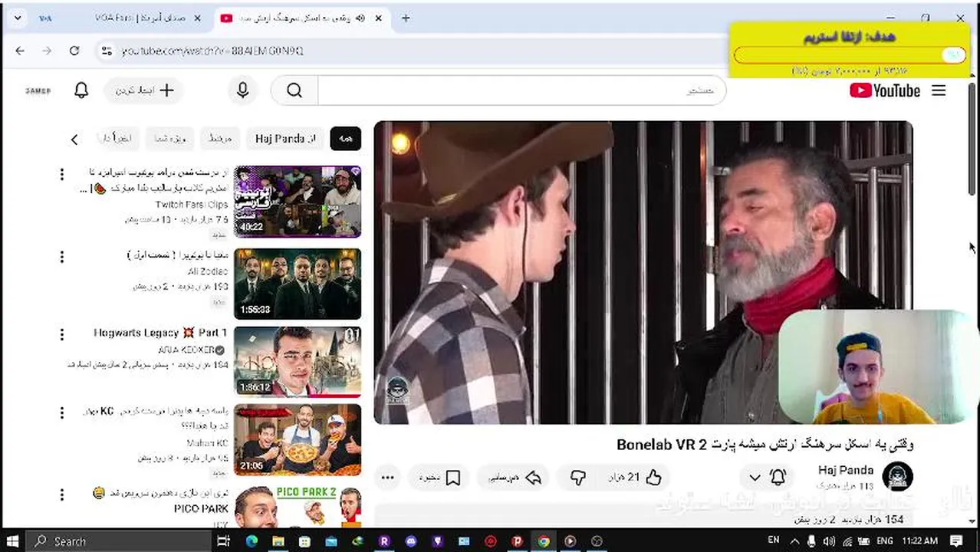Open YouTube notifications bell in header
980x552 pixels.
tap(81, 90)
